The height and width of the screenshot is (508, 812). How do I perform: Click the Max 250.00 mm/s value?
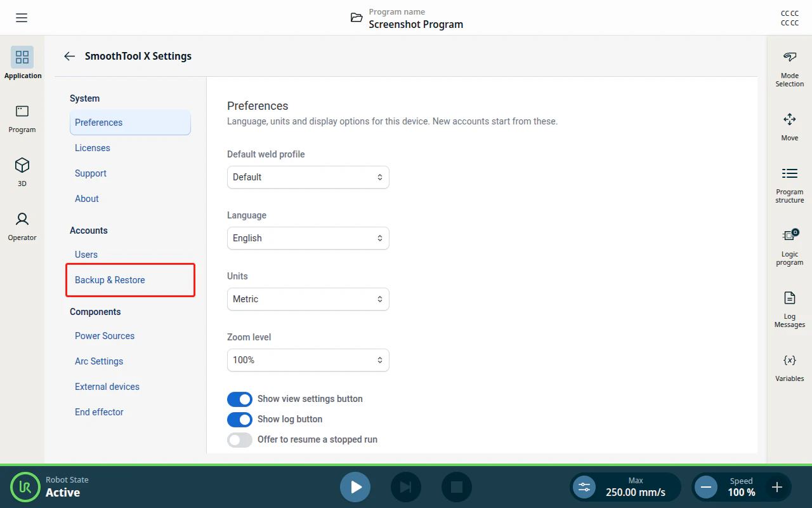636,487
